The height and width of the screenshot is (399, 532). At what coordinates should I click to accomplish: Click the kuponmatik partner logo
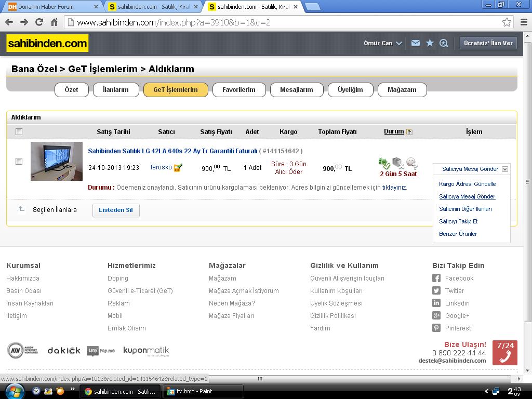tap(146, 351)
